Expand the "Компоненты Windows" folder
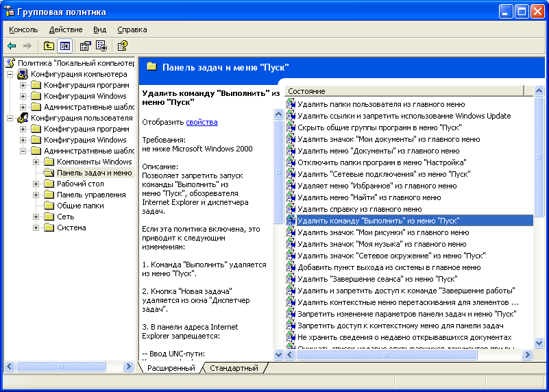Screen dimensions: 549x392 pos(36,162)
